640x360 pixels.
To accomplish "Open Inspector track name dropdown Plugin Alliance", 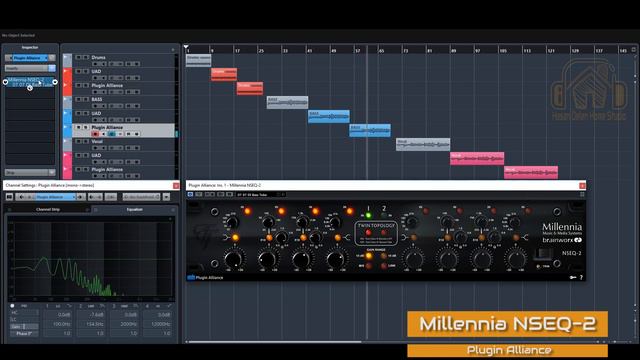I will pyautogui.click(x=30, y=58).
